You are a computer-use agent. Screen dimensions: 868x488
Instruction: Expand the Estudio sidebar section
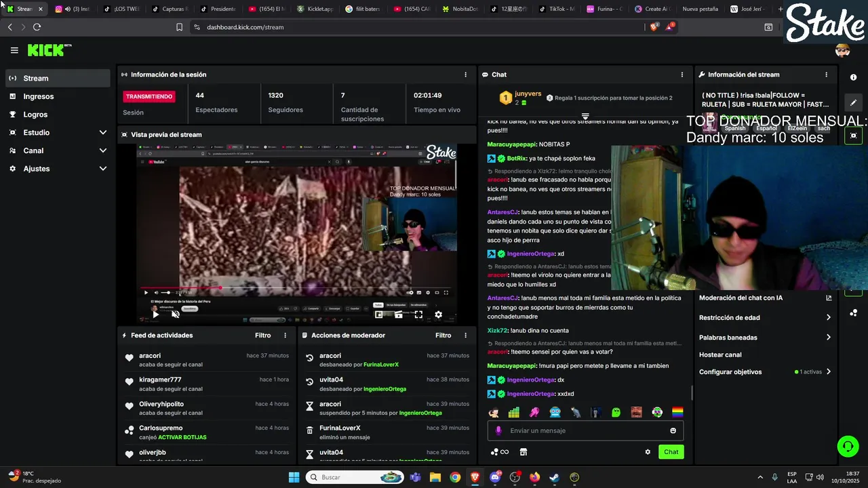(58, 132)
